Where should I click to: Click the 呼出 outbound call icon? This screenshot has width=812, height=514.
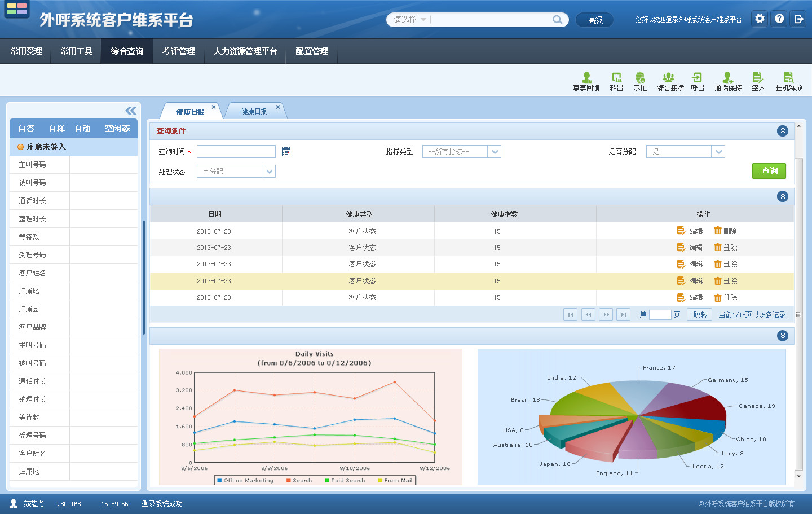click(698, 81)
